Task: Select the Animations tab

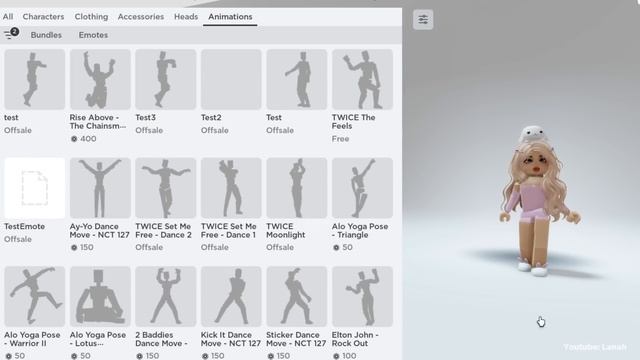Action: click(230, 17)
